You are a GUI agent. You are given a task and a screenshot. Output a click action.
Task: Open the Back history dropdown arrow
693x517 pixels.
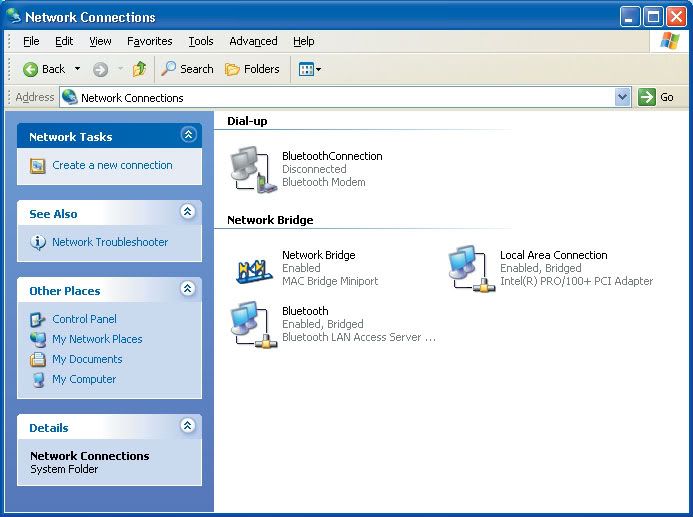tap(77, 69)
